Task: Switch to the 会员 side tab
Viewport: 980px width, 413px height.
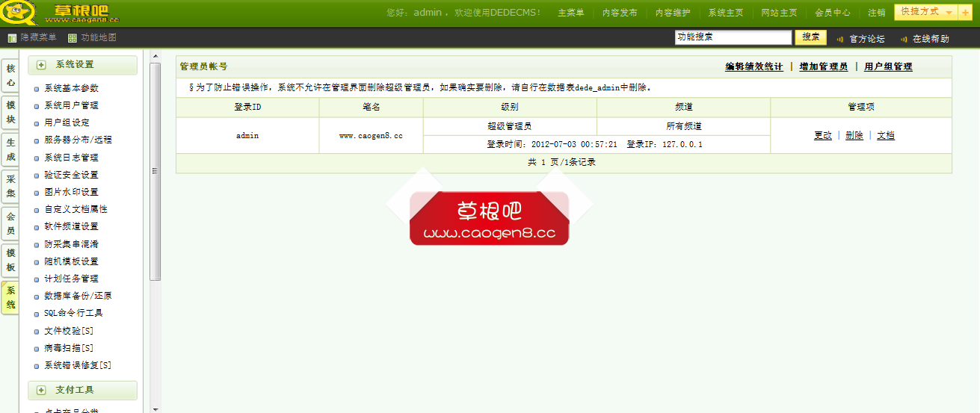Action: click(10, 223)
